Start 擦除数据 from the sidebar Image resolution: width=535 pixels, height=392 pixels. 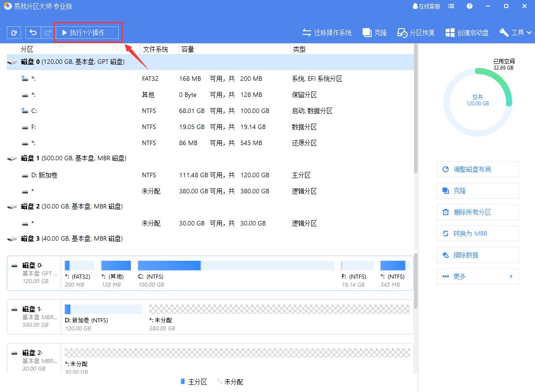(x=477, y=255)
